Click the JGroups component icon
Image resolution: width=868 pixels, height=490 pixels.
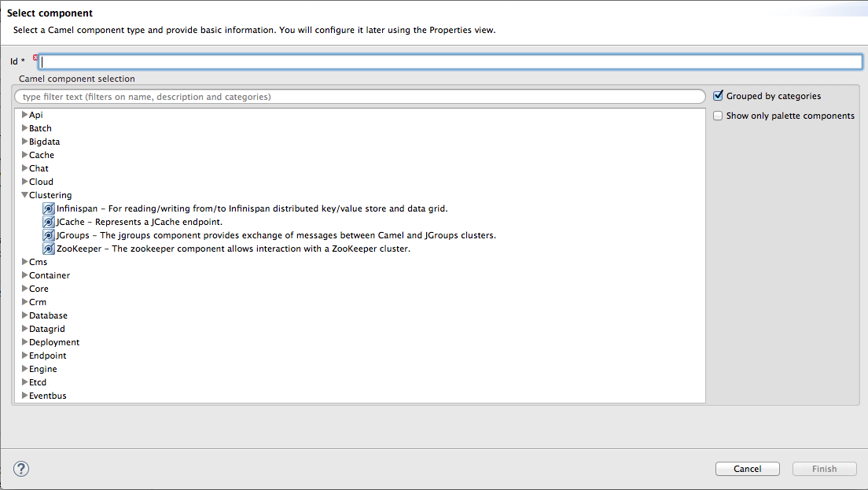click(x=49, y=235)
